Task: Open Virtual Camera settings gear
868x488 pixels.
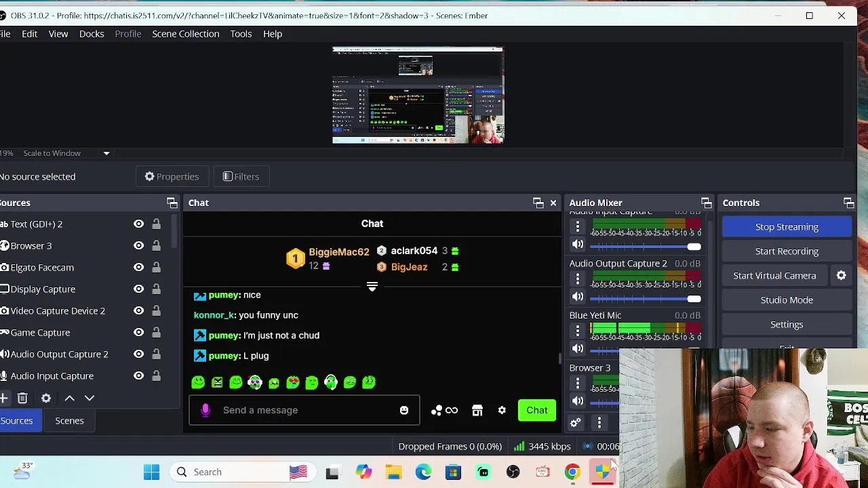Action: (841, 275)
